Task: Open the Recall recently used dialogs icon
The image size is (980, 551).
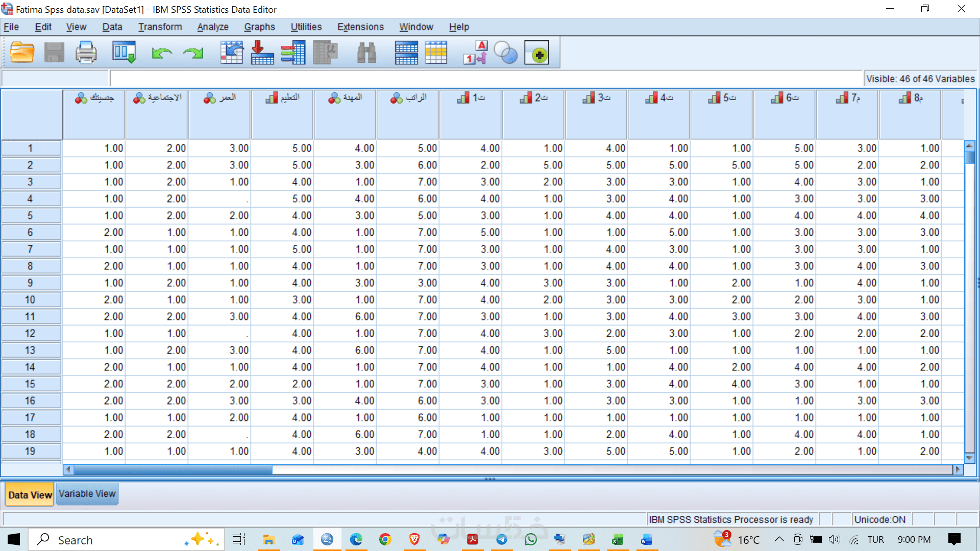Action: pos(124,53)
